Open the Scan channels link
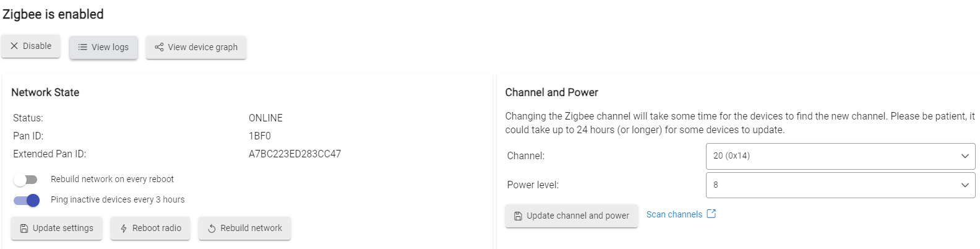The image size is (980, 249). pos(674,214)
